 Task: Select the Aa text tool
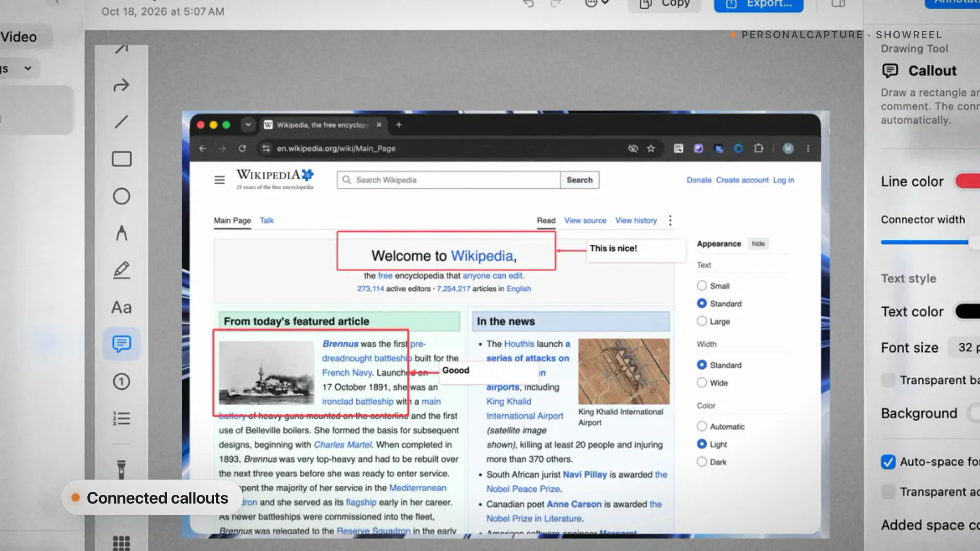coord(121,307)
